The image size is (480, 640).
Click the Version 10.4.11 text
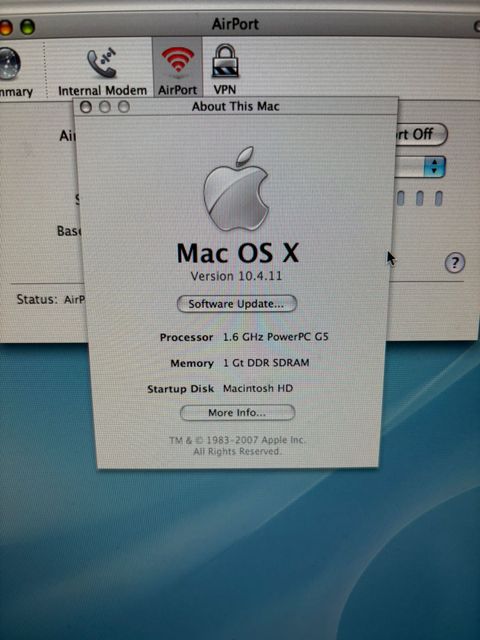coord(236,276)
